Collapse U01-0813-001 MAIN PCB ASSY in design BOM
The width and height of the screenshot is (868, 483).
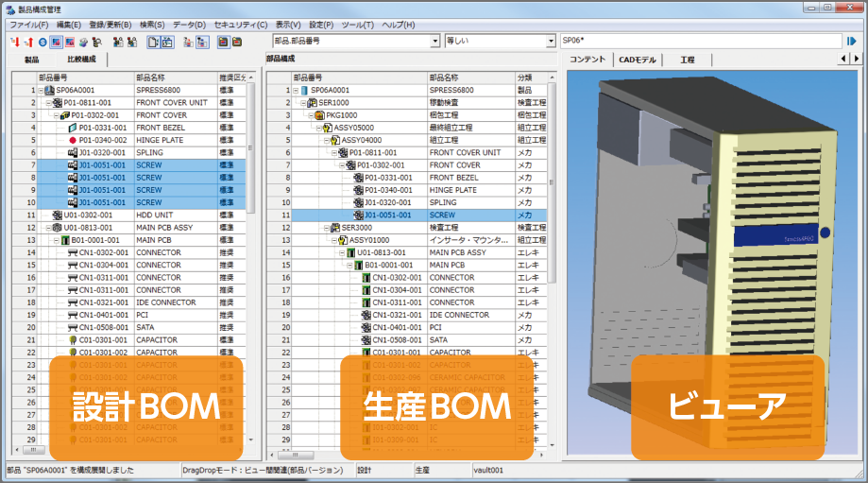(x=48, y=228)
